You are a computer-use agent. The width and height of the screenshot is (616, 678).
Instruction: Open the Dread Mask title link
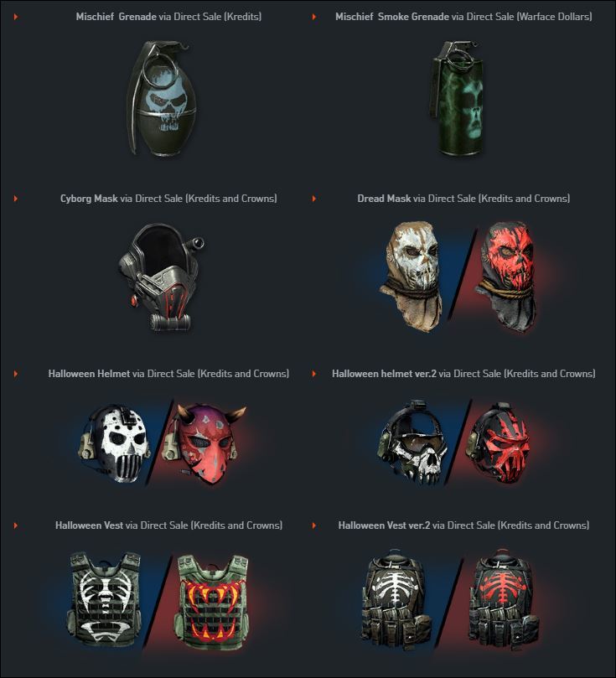pos(384,199)
